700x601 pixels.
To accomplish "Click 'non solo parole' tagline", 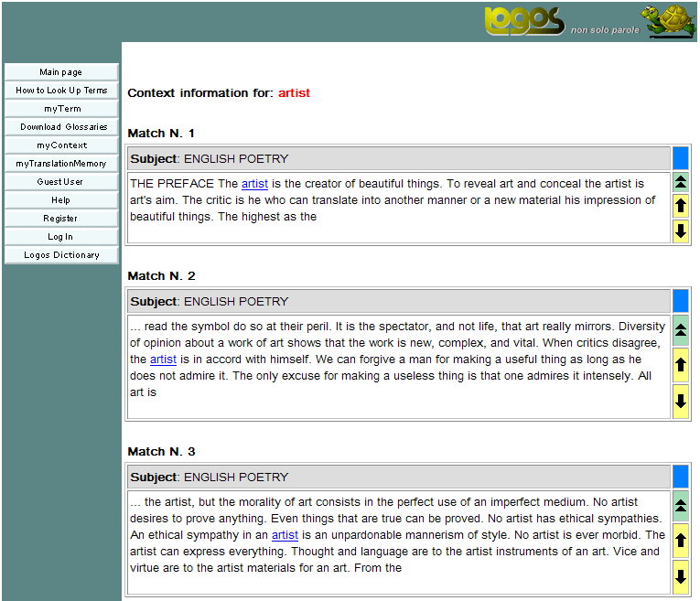I will (605, 30).
